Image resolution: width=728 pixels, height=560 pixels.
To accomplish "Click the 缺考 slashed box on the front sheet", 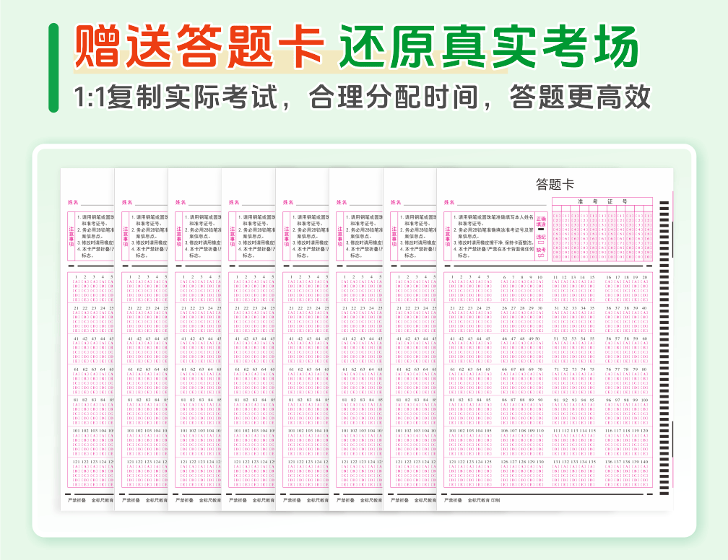I will (x=541, y=255).
